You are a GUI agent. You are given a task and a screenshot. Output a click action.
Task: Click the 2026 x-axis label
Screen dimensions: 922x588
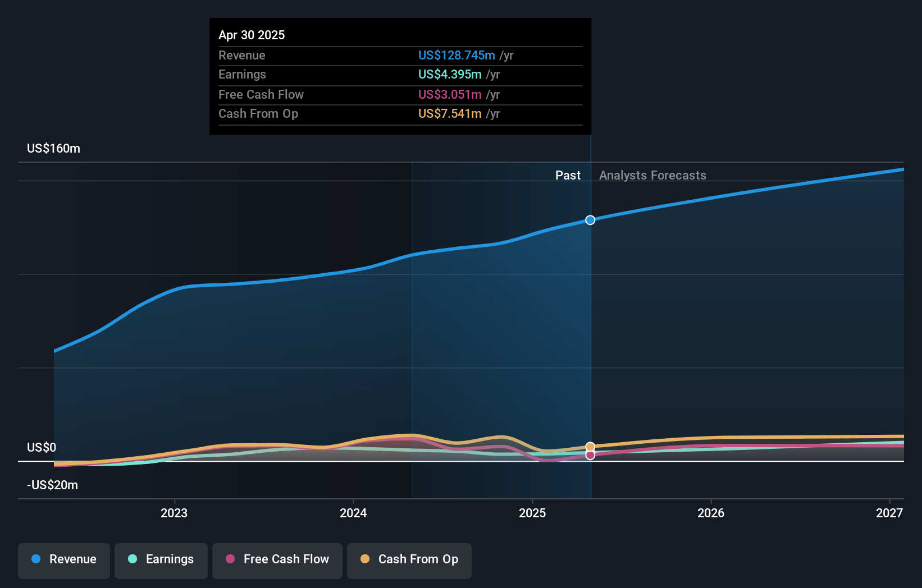[711, 513]
